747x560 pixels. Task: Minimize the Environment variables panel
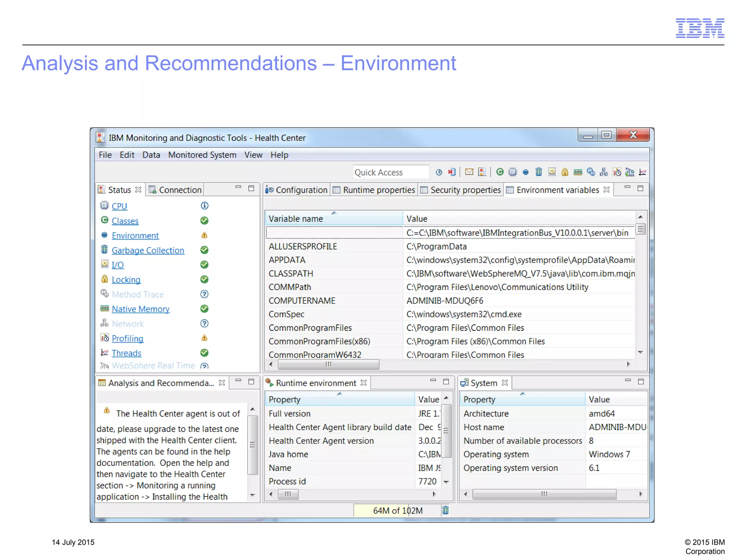[627, 188]
